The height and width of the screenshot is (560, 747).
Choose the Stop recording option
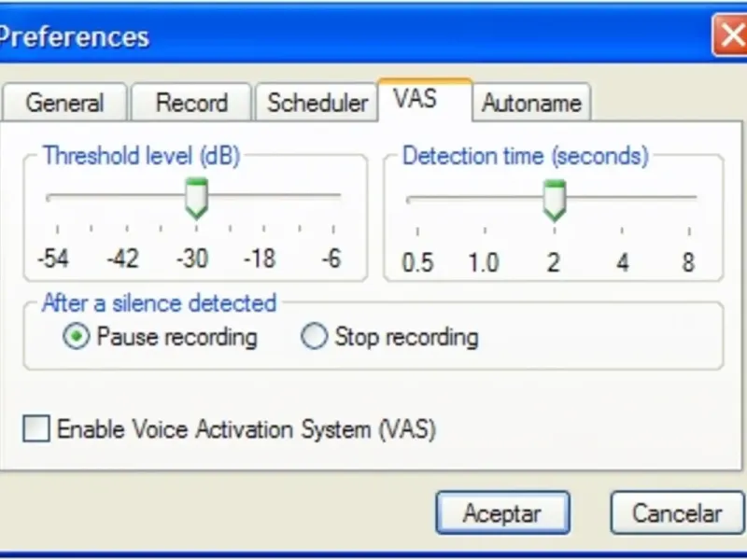coord(315,336)
